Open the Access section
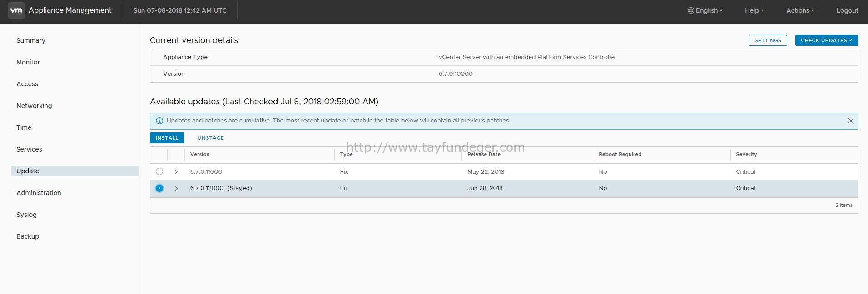 click(27, 84)
